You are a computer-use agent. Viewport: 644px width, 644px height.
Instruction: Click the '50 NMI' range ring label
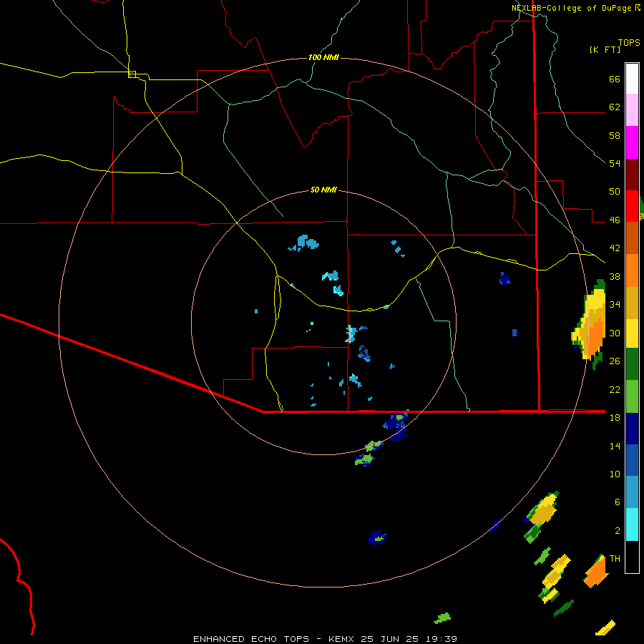pos(323,190)
